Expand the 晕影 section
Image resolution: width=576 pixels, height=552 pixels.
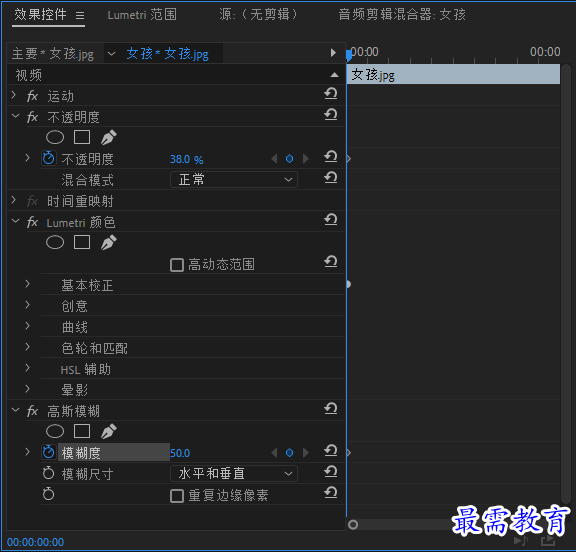pyautogui.click(x=28, y=389)
